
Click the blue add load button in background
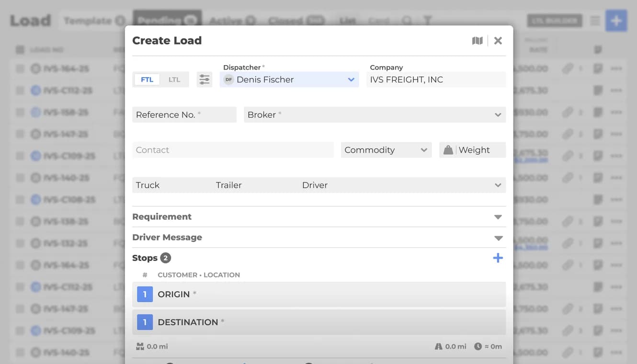[616, 21]
